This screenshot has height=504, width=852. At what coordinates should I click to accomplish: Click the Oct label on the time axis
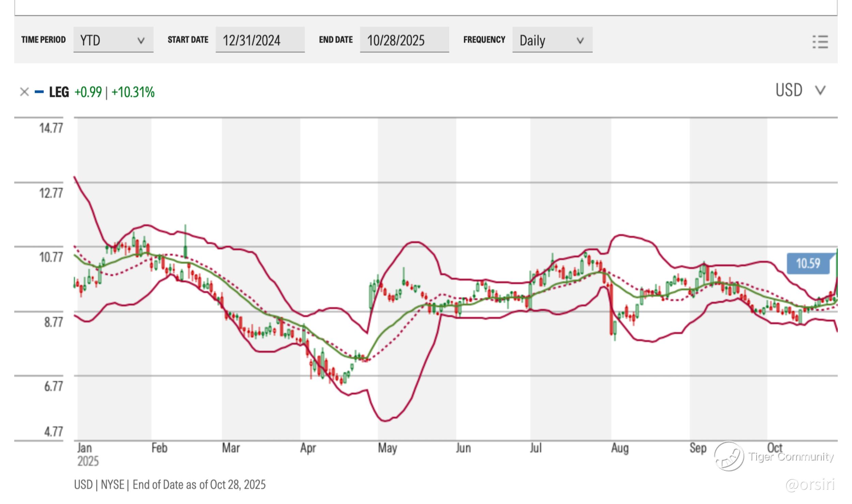coord(775,447)
